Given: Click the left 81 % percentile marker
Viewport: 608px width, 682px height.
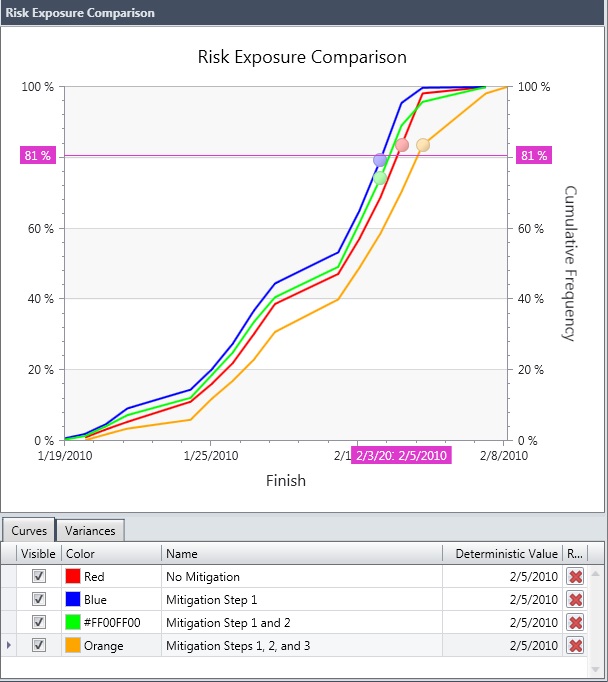Looking at the screenshot, I should tap(37, 156).
